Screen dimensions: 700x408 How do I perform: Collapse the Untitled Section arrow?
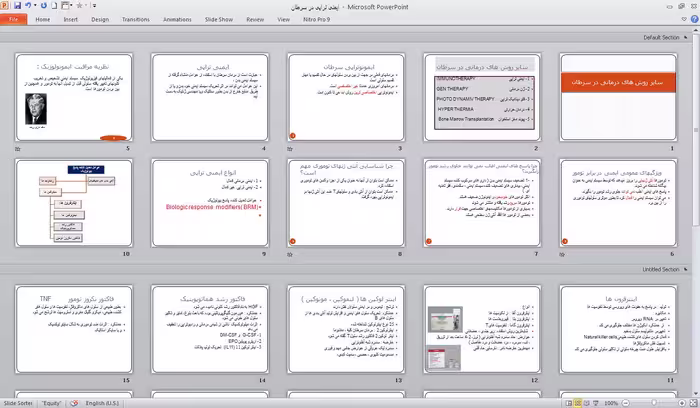(685, 270)
